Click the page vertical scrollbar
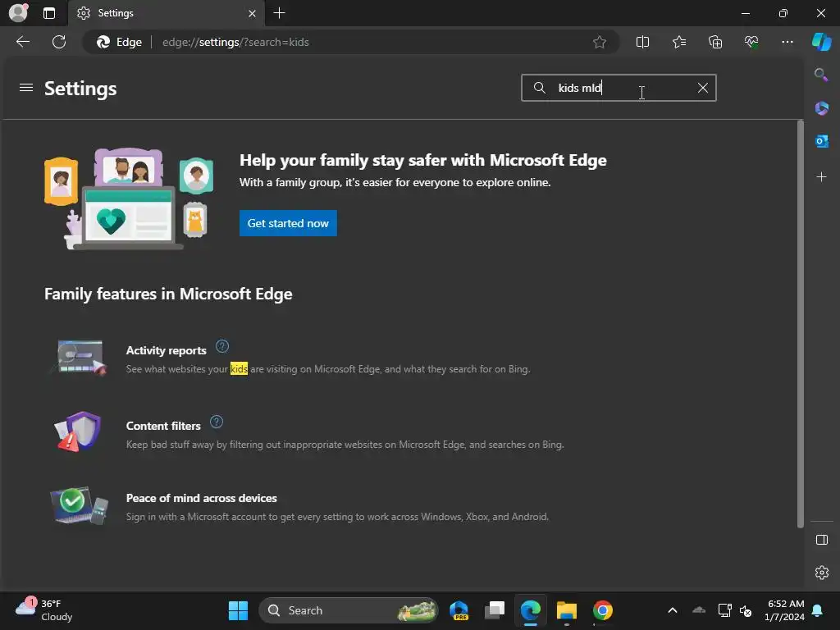The width and height of the screenshot is (840, 630). click(801, 324)
